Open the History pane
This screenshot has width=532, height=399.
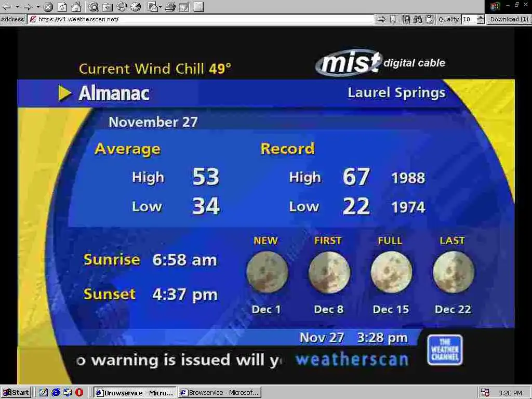[x=136, y=6]
